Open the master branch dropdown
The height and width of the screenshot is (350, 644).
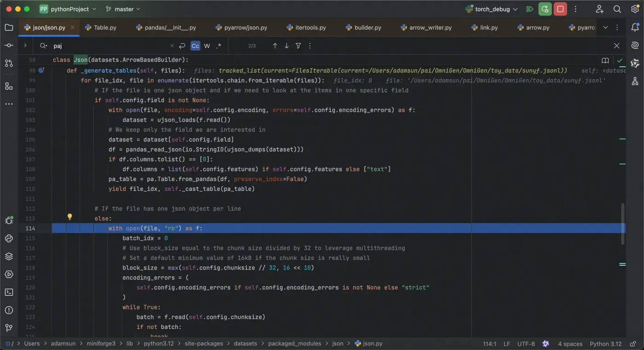[123, 9]
